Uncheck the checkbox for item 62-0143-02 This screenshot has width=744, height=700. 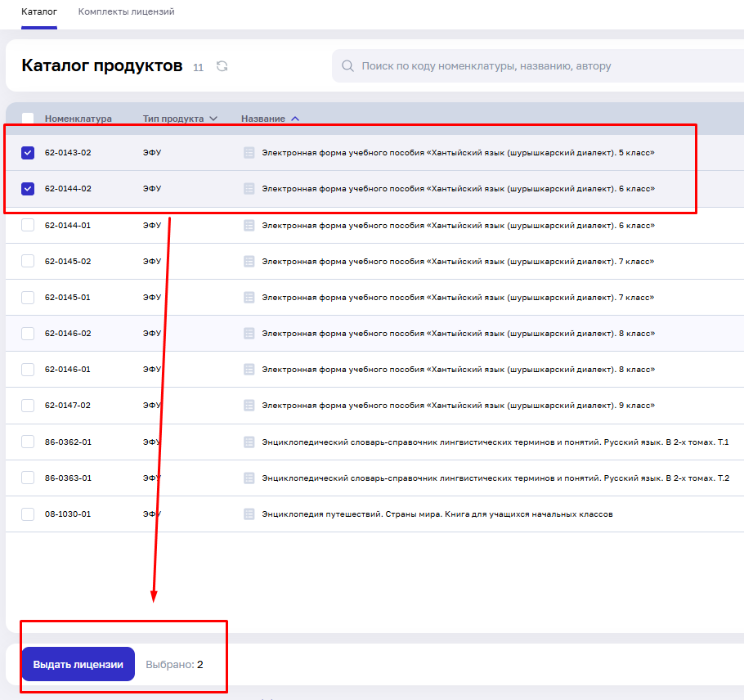click(x=28, y=153)
